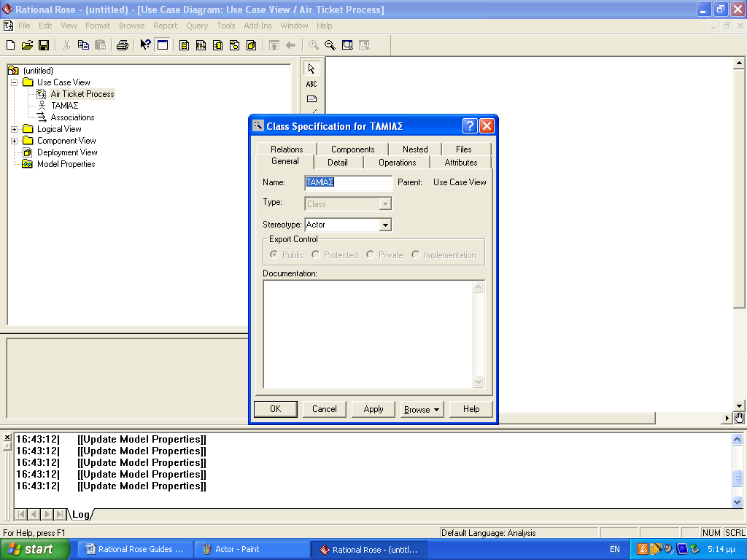Viewport: 747px width, 560px height.
Task: Select the Protected export control radio button
Action: click(x=315, y=254)
